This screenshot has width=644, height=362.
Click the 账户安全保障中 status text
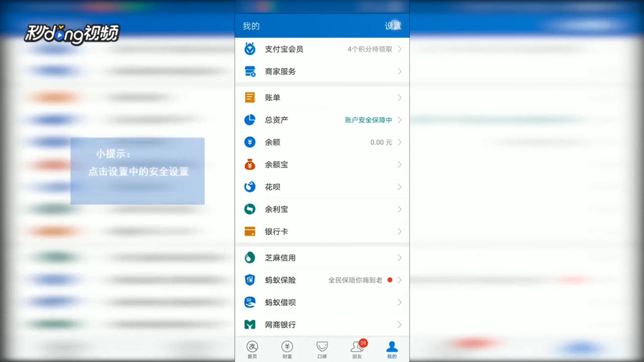[x=368, y=120]
